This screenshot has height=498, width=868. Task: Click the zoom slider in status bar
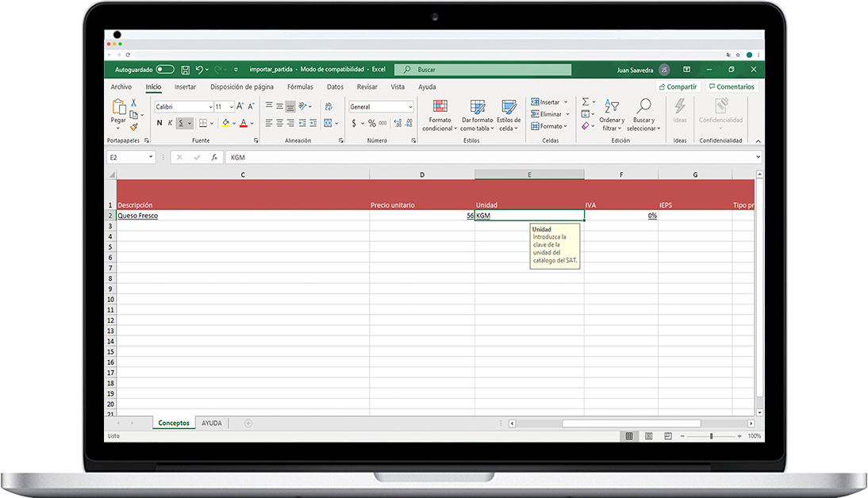[711, 436]
